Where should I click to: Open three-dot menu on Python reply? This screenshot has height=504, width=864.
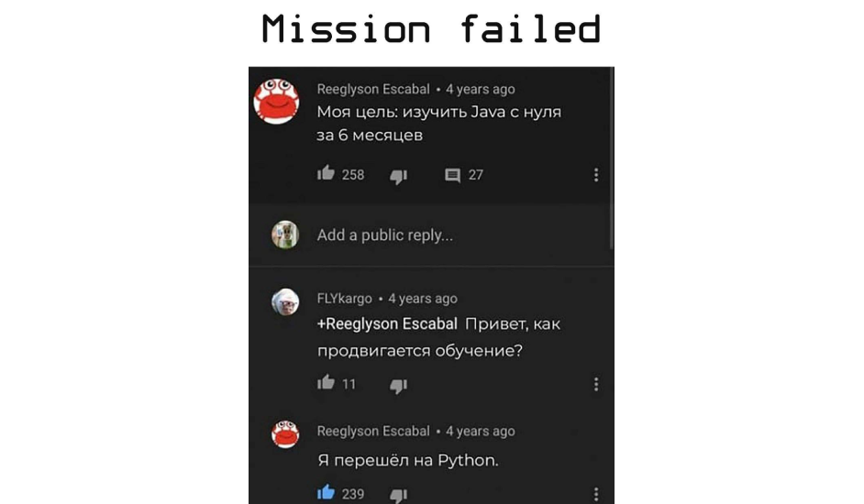(595, 494)
